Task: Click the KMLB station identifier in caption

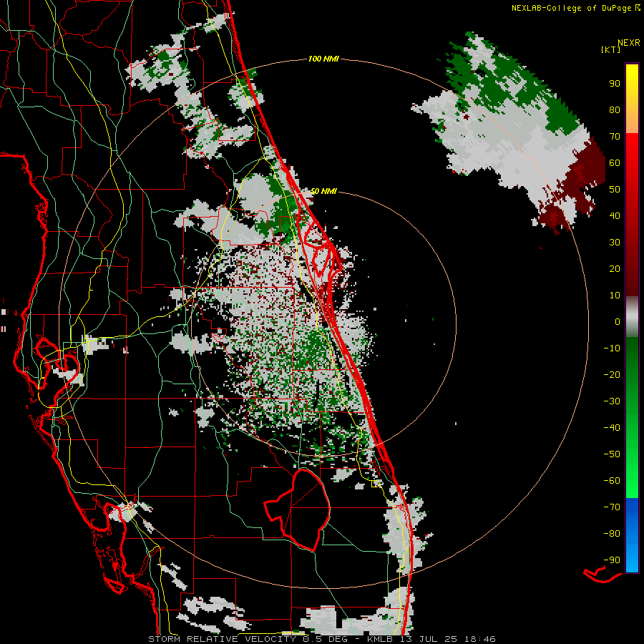Action: (x=380, y=639)
